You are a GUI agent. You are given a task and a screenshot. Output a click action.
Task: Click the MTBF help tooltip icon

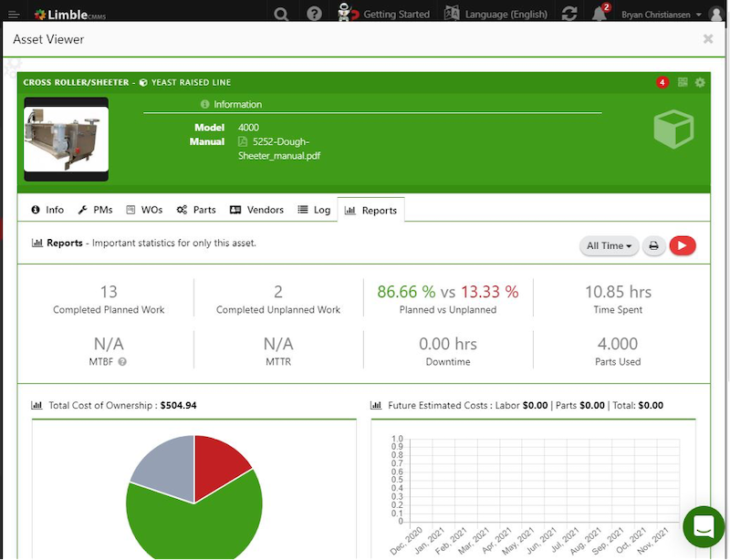click(122, 362)
